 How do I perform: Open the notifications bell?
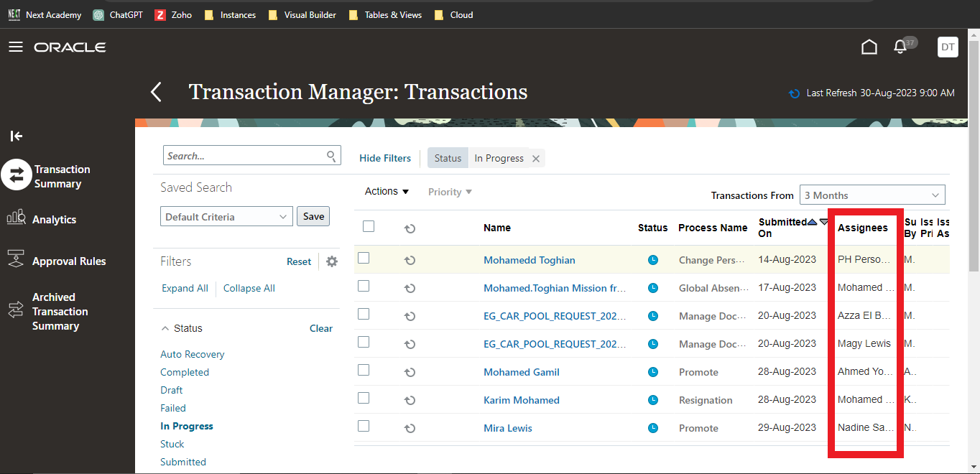[900, 47]
